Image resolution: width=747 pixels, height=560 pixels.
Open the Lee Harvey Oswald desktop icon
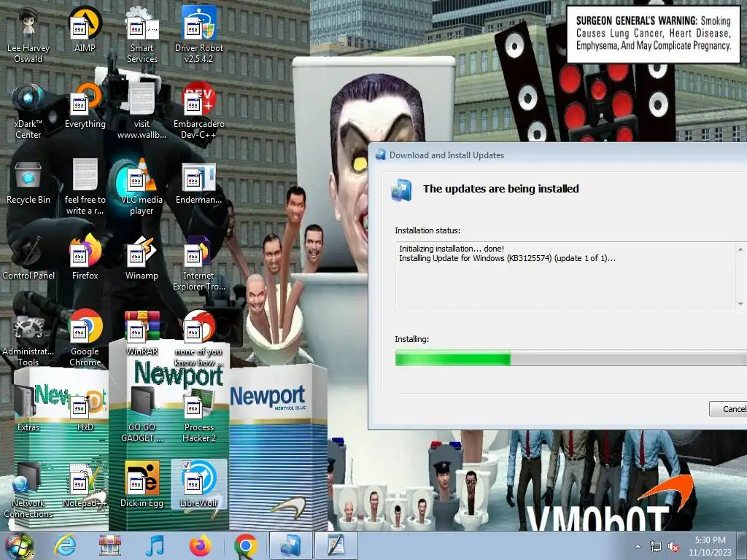(x=28, y=34)
